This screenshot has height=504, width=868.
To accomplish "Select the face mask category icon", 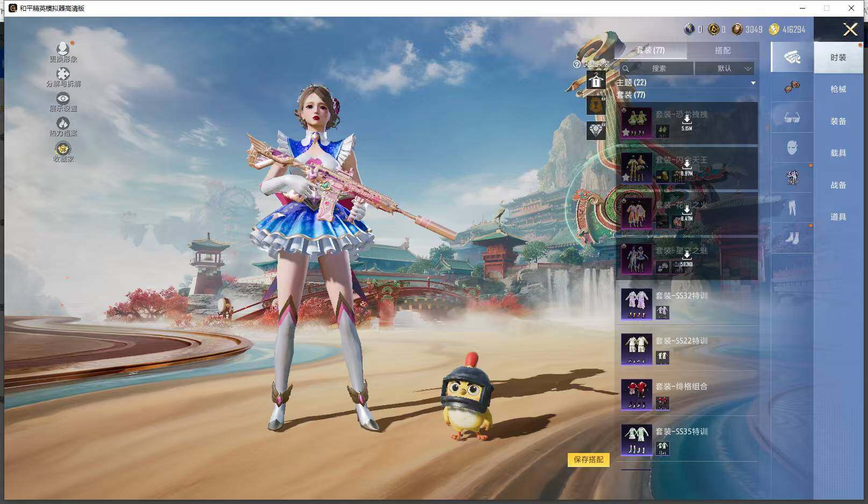I will pyautogui.click(x=792, y=147).
